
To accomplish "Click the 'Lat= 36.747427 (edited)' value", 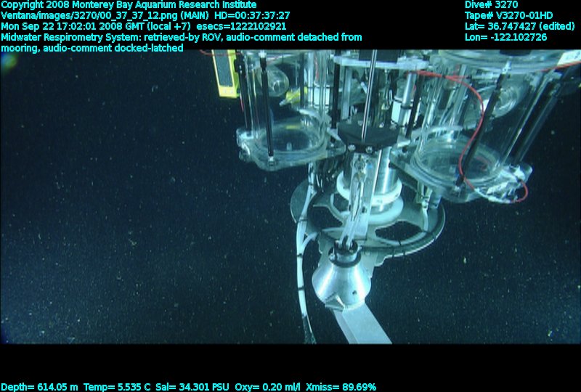I will (x=519, y=26).
